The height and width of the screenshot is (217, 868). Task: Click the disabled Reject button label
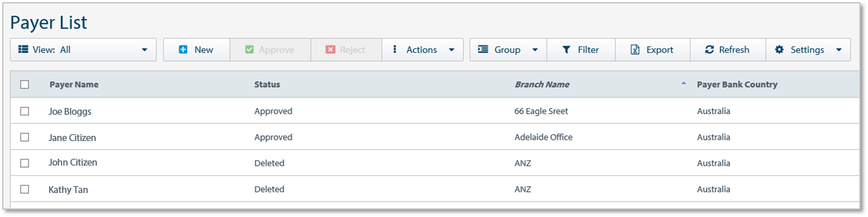point(352,50)
